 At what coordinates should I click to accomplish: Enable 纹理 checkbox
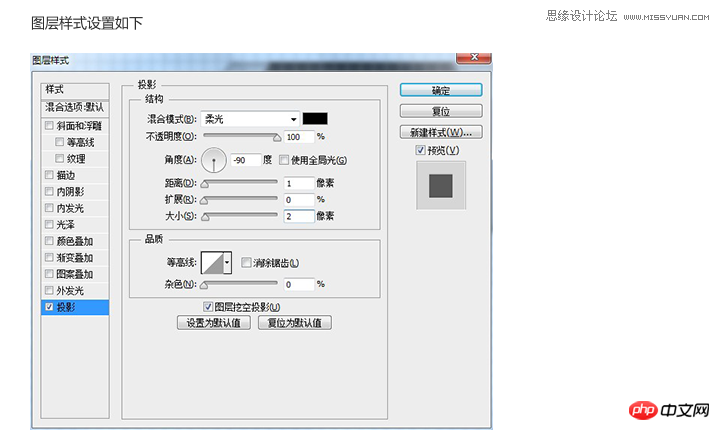pyautogui.click(x=59, y=158)
